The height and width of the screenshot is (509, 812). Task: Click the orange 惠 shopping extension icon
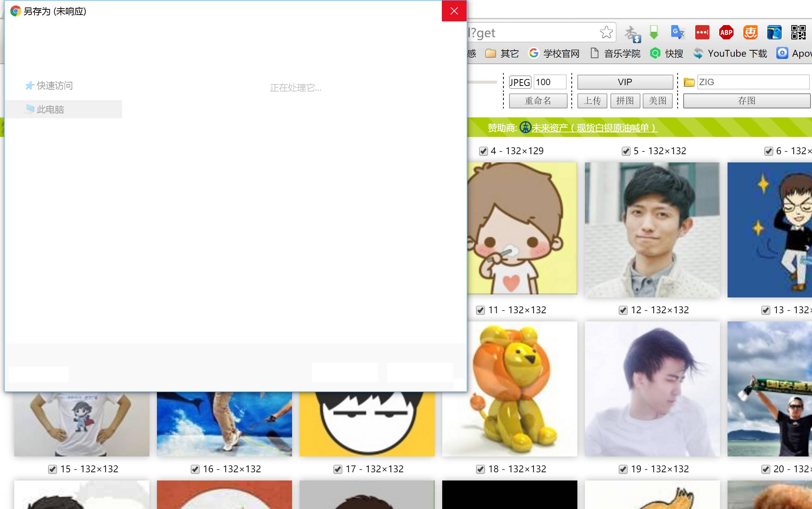[750, 33]
